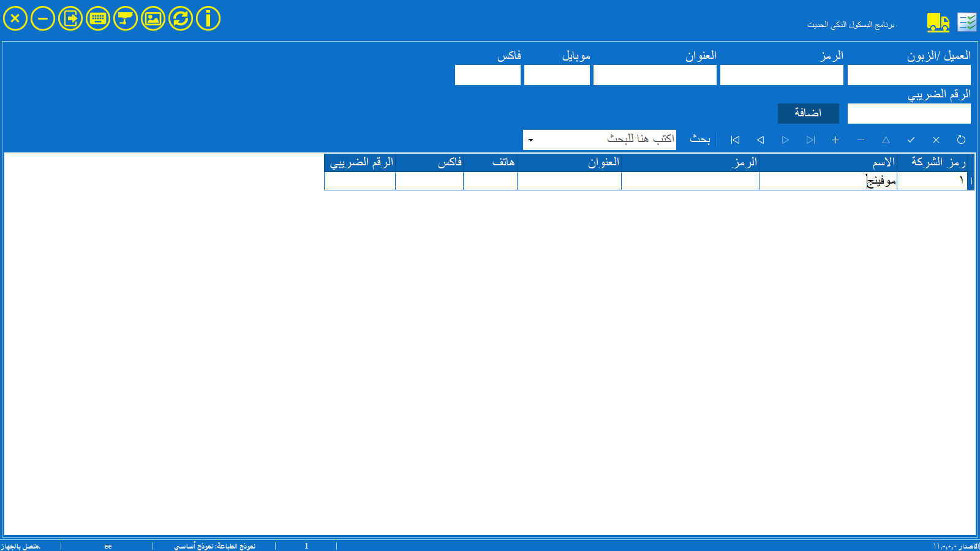
Task: Click the picture/image icon in top toolbar
Action: [153, 18]
